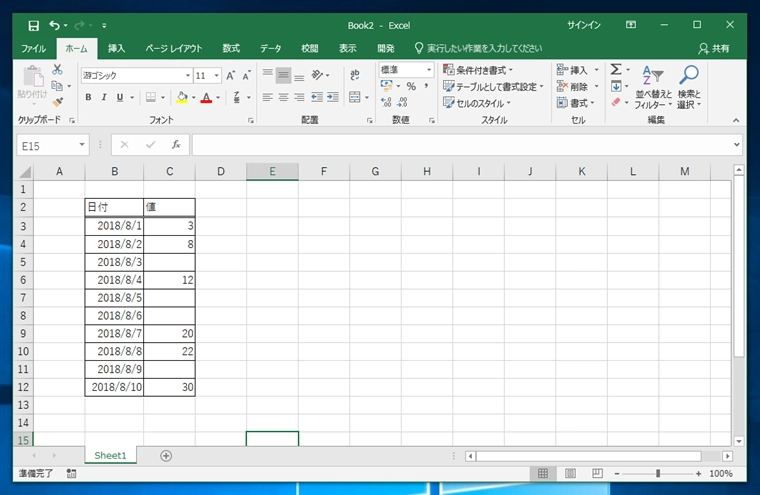Viewport: 760px width, 495px height.
Task: Open the Fill down arrow tool
Action: point(616,86)
